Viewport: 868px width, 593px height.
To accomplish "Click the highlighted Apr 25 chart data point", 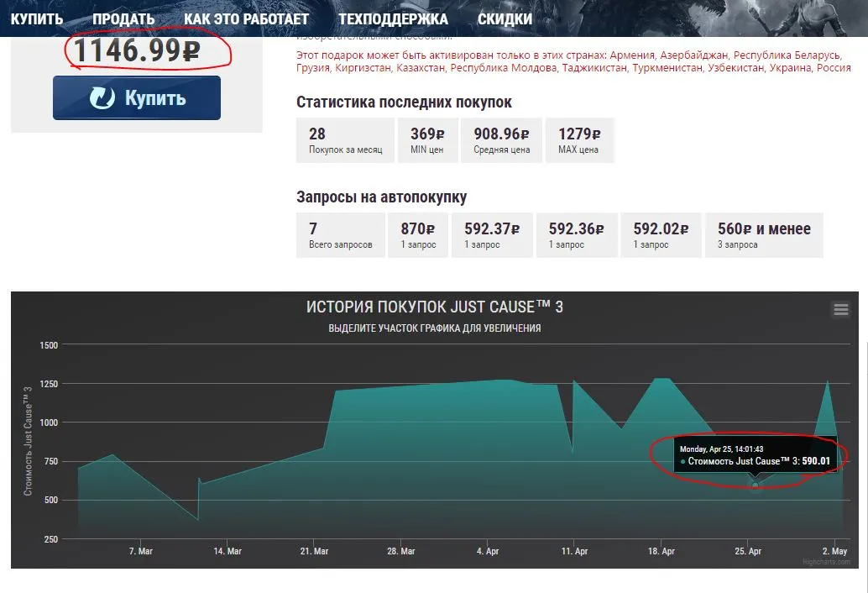I will 755,485.
